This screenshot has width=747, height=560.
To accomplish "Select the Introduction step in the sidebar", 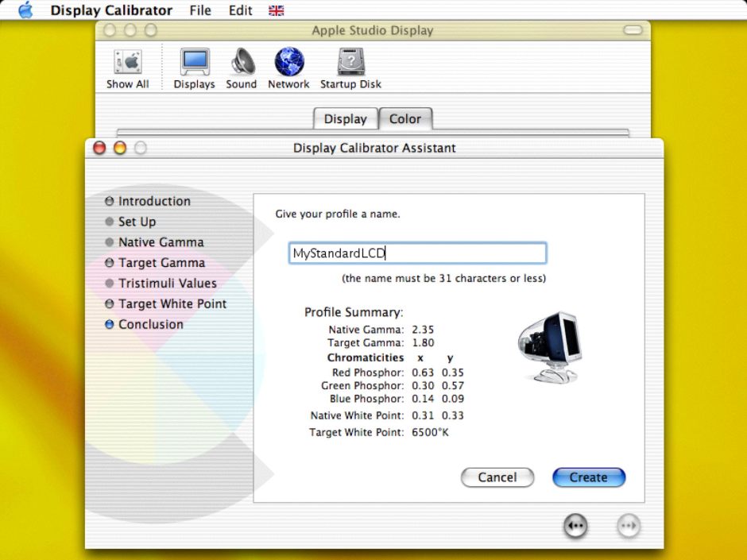I will click(148, 201).
